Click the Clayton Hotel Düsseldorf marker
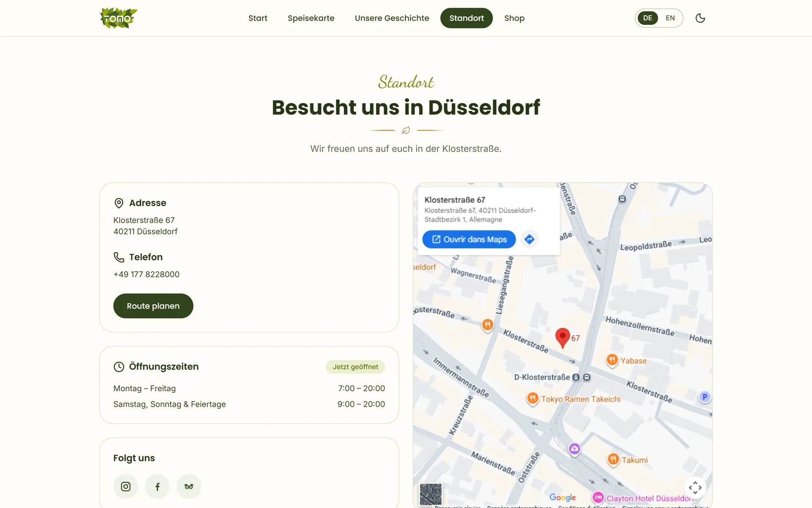 tap(598, 497)
